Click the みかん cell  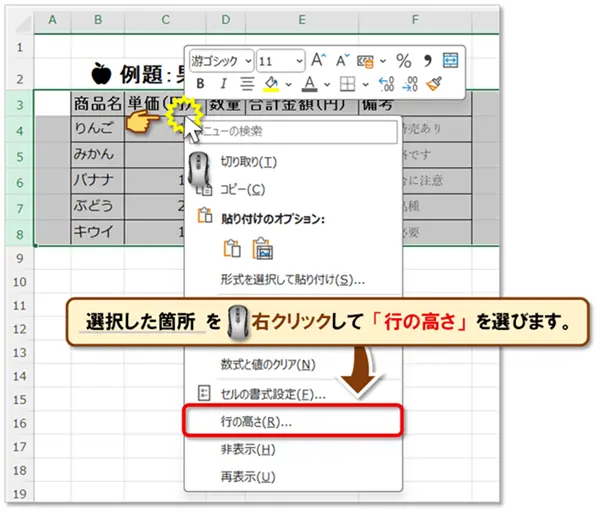98,155
